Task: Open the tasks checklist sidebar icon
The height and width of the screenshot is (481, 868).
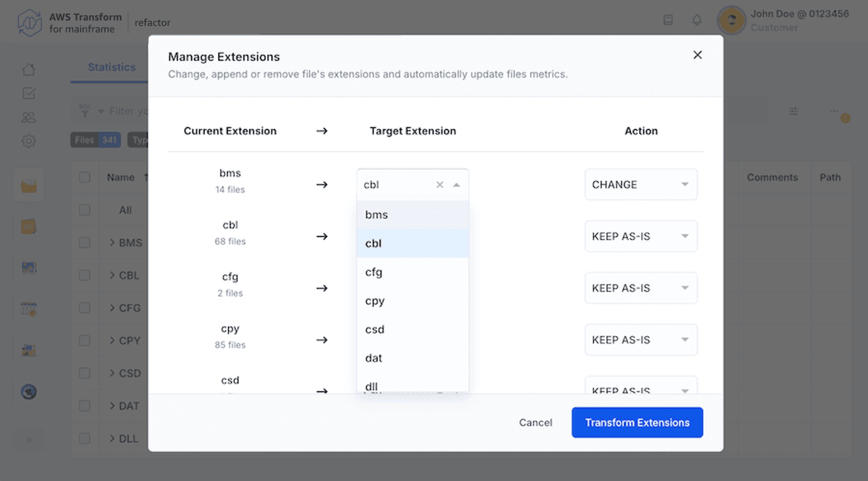Action: tap(28, 93)
